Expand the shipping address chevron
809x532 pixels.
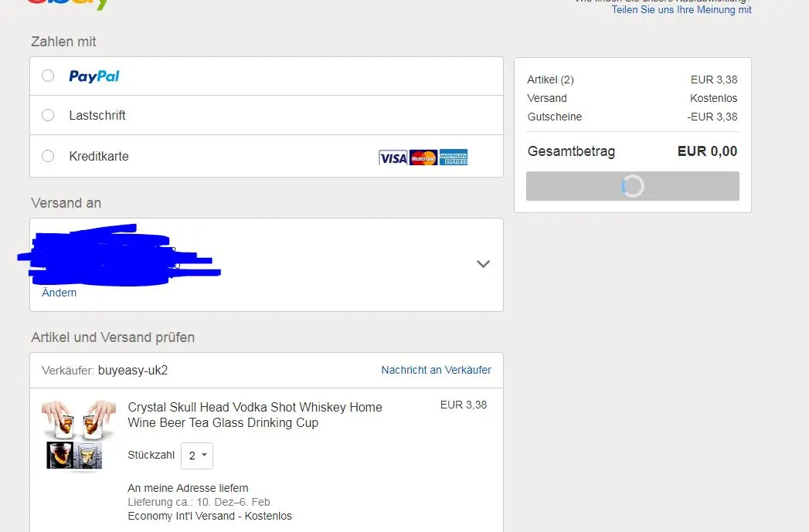click(x=483, y=264)
